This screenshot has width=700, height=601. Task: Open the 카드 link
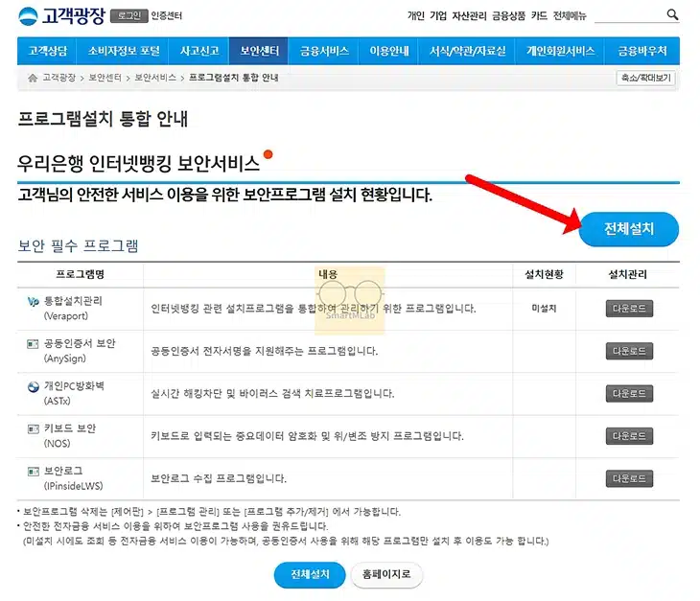point(539,16)
